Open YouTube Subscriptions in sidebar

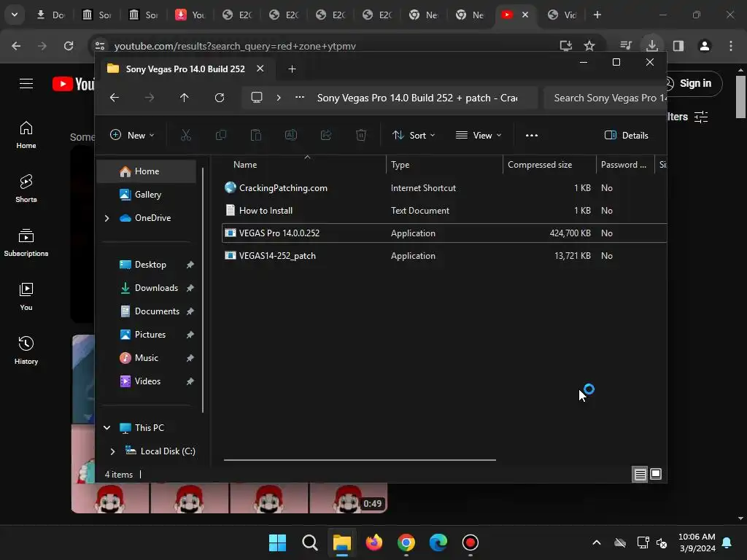26,242
